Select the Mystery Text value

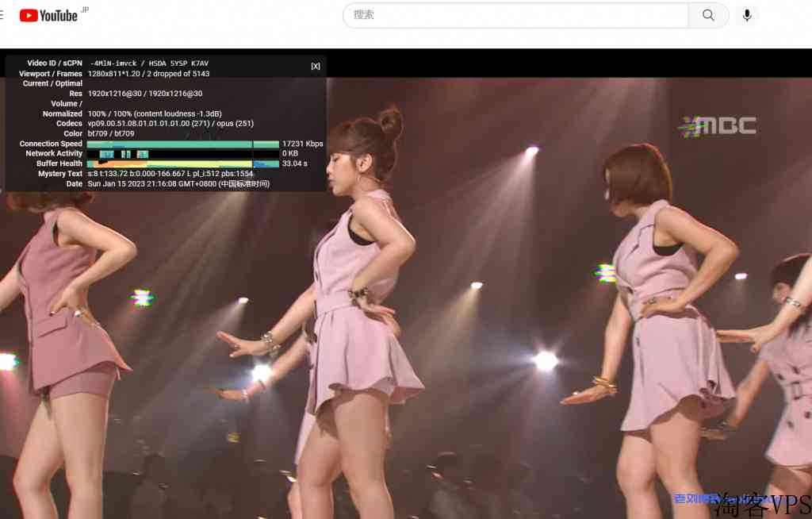point(170,174)
